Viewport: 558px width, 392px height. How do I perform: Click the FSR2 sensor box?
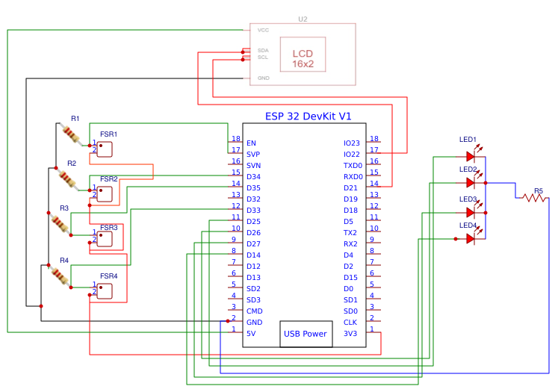105,194
